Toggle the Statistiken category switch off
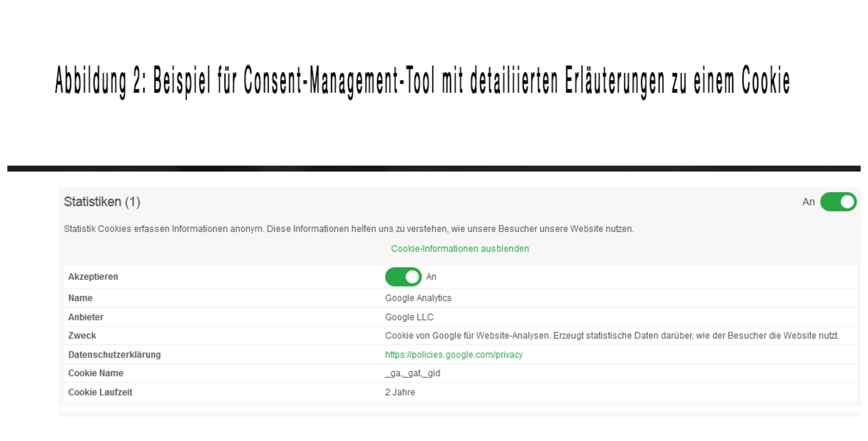Viewport: 868px width, 441px height. tap(838, 202)
